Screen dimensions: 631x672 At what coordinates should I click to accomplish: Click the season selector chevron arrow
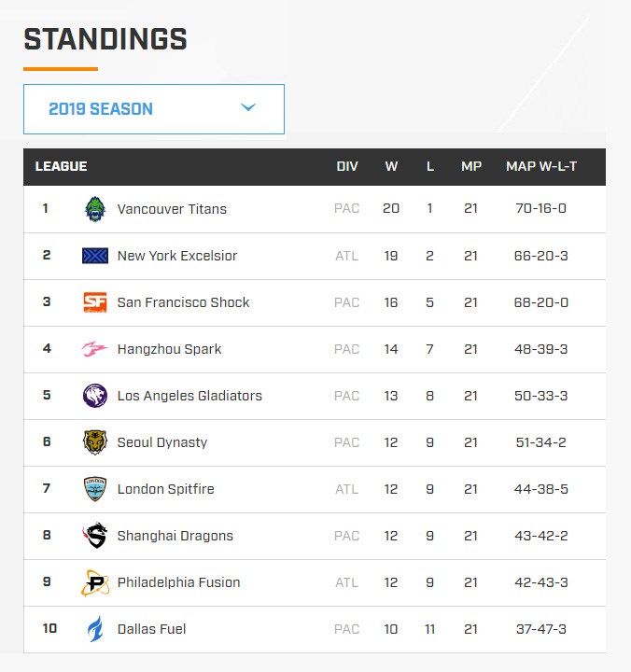pyautogui.click(x=248, y=107)
